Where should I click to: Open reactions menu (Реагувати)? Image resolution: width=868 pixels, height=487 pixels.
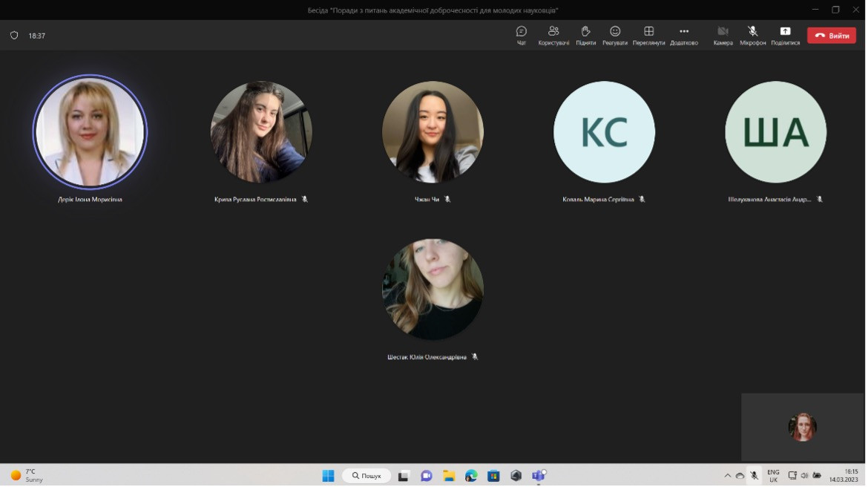point(614,36)
